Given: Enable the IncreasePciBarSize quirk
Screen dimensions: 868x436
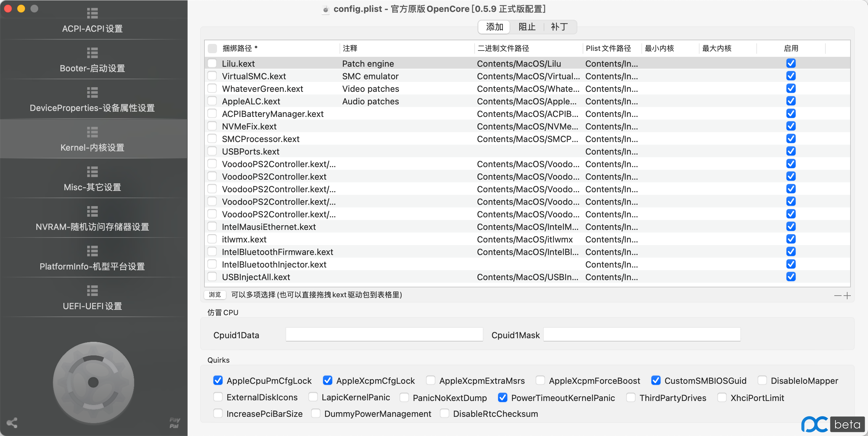Looking at the screenshot, I should pyautogui.click(x=218, y=414).
